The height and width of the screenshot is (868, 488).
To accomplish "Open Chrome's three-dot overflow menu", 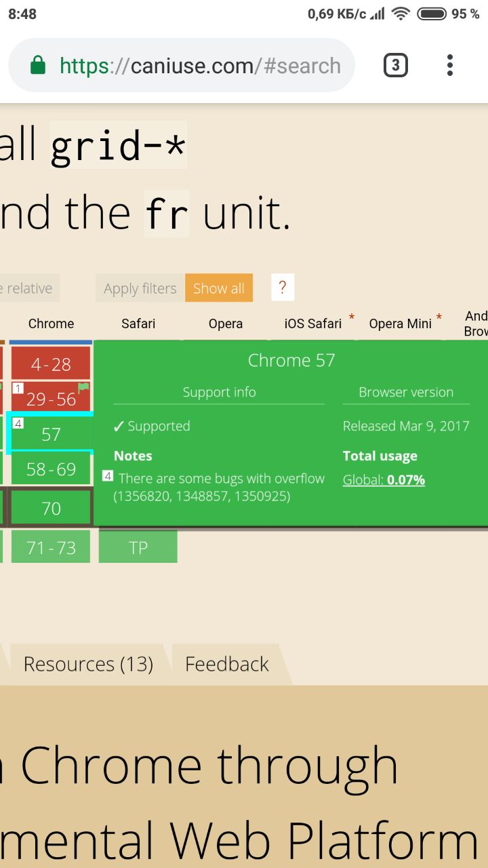I will coord(449,65).
